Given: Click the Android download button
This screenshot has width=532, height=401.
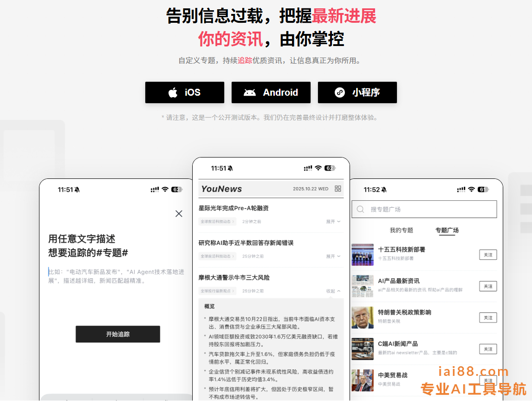Looking at the screenshot, I should coord(271,92).
